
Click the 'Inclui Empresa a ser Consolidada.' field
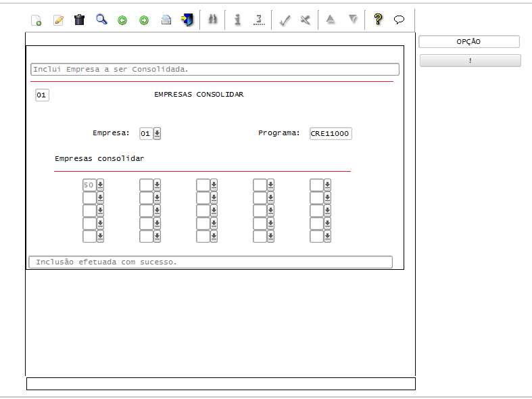coord(215,69)
